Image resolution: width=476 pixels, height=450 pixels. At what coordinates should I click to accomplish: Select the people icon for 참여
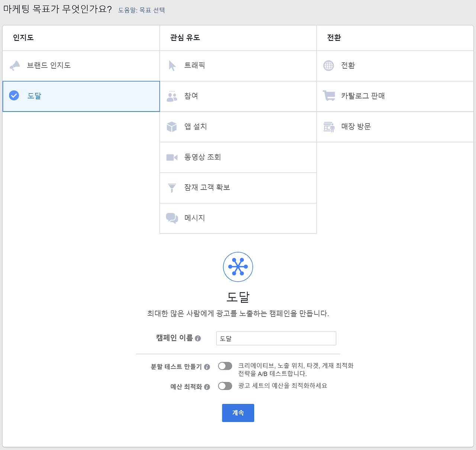[172, 96]
